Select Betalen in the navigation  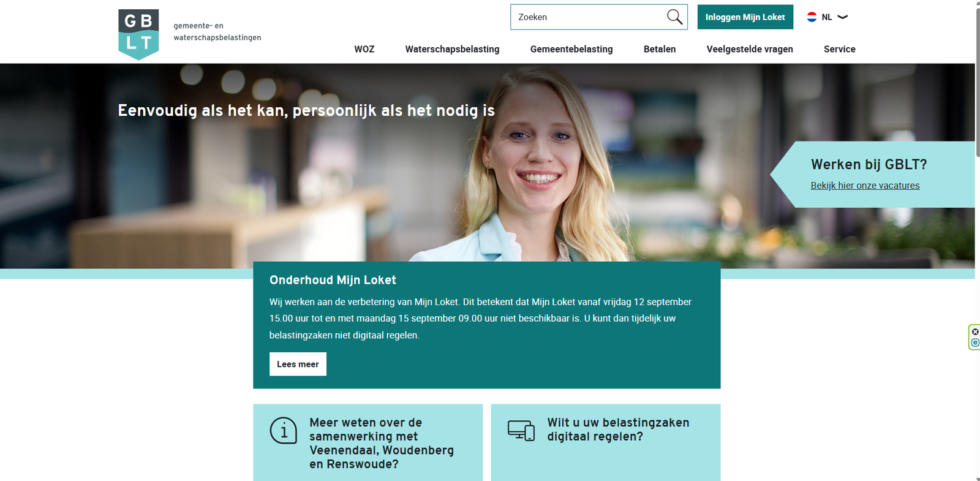(x=660, y=49)
